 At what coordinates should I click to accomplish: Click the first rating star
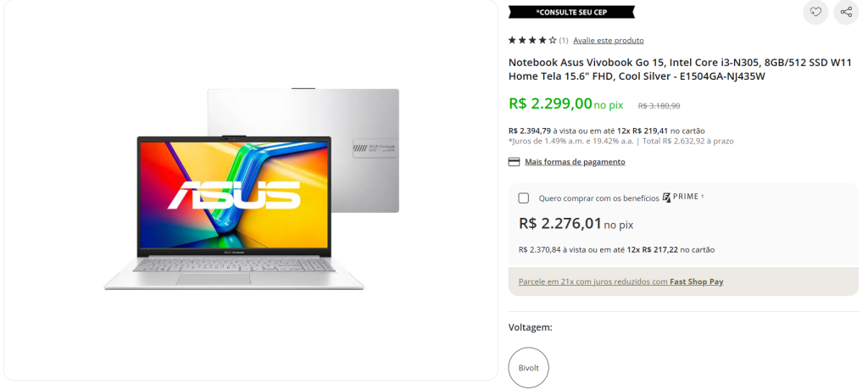(512, 40)
